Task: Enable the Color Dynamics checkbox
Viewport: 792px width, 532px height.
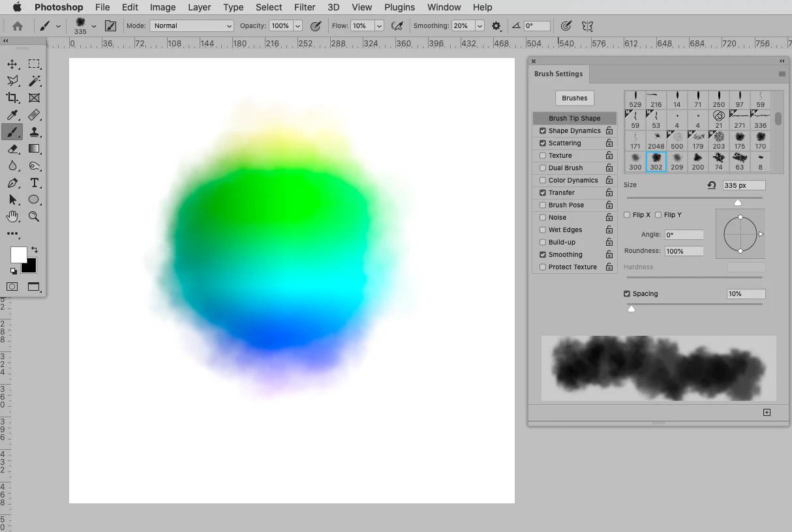Action: pos(543,181)
